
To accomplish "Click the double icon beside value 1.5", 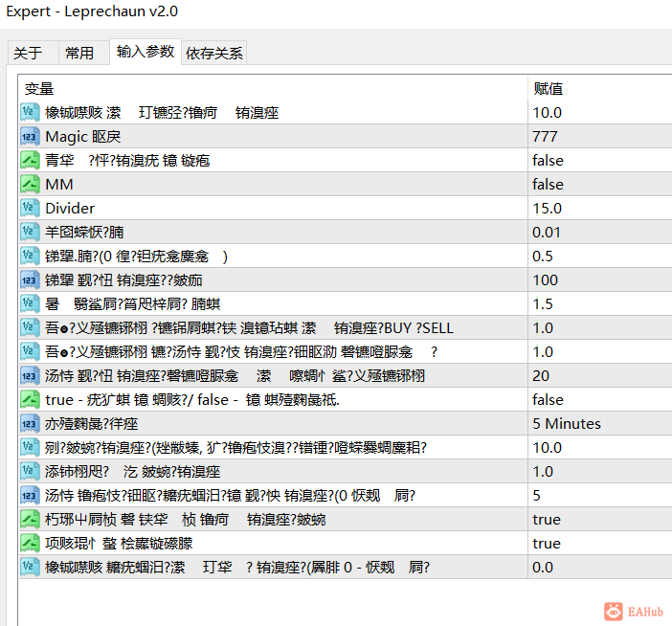I will point(30,304).
